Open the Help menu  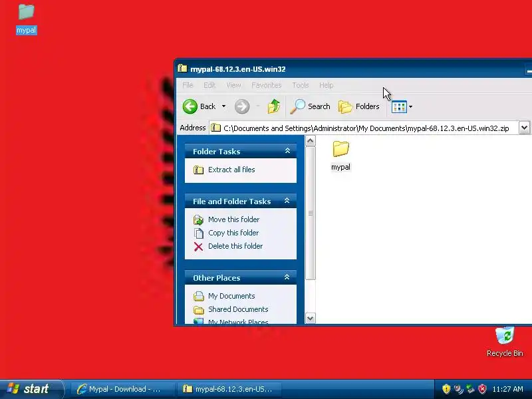point(326,85)
